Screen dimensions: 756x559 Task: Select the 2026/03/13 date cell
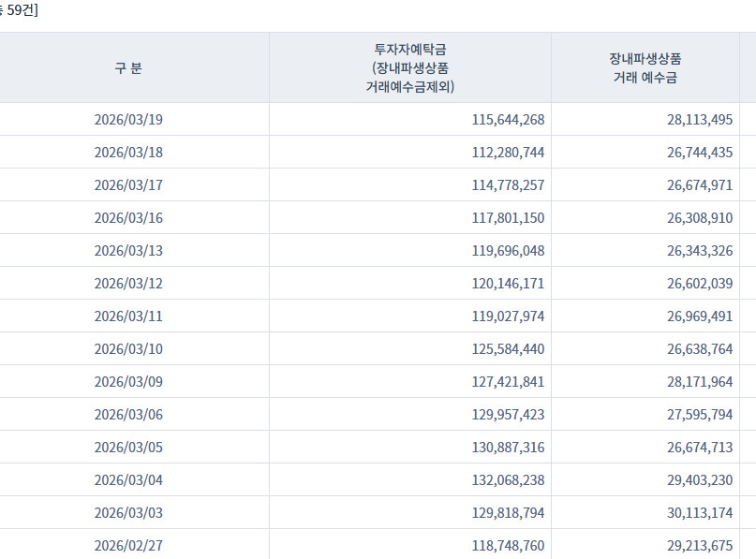[x=128, y=251]
